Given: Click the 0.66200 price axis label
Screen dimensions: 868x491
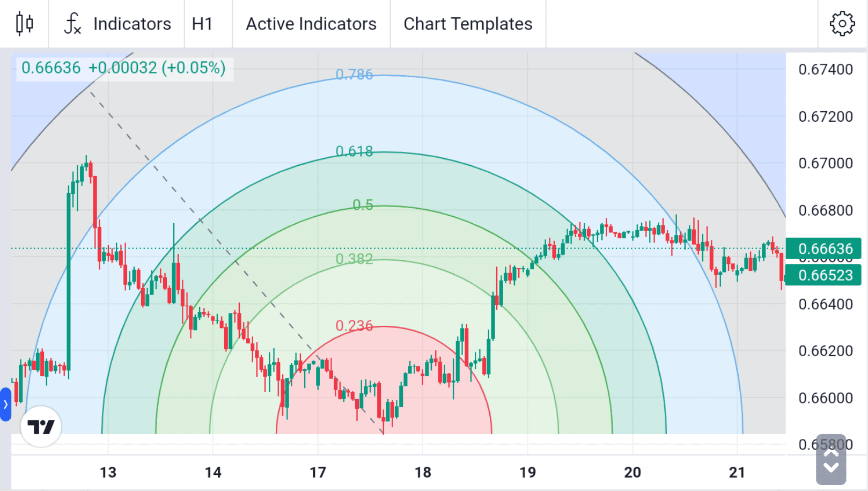Looking at the screenshot, I should coord(826,351).
